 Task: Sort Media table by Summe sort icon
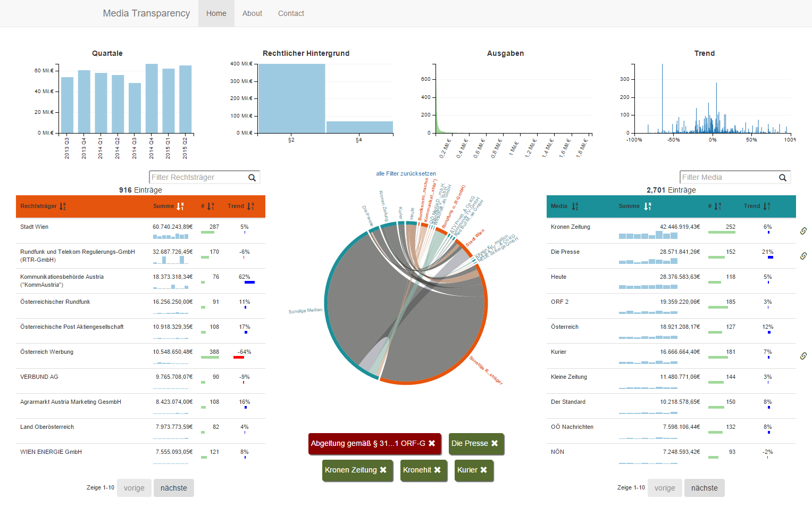click(647, 206)
